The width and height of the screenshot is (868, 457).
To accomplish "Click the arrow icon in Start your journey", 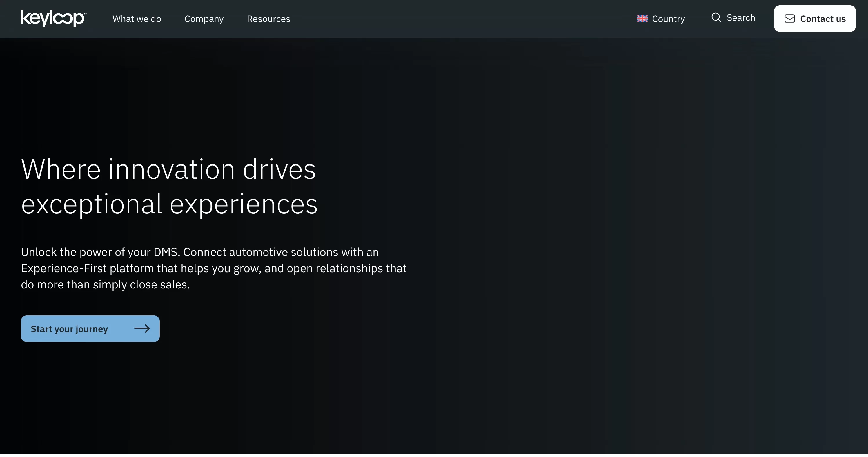I will coord(142,329).
